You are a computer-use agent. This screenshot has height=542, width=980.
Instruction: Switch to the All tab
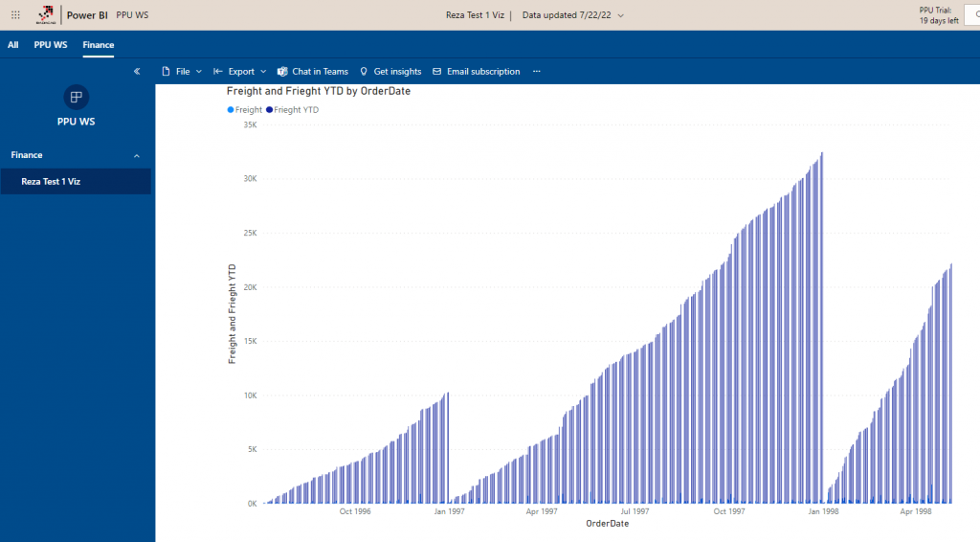pos(13,45)
